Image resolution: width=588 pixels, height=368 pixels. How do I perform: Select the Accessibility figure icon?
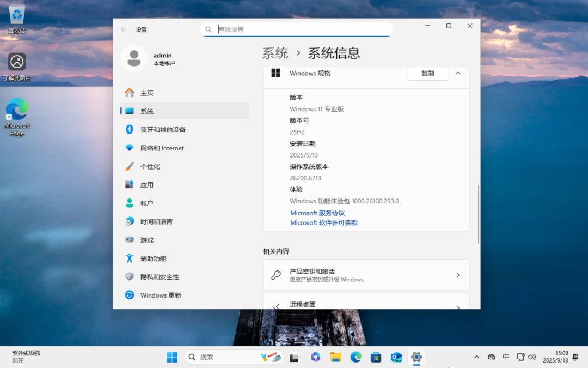pyautogui.click(x=130, y=258)
